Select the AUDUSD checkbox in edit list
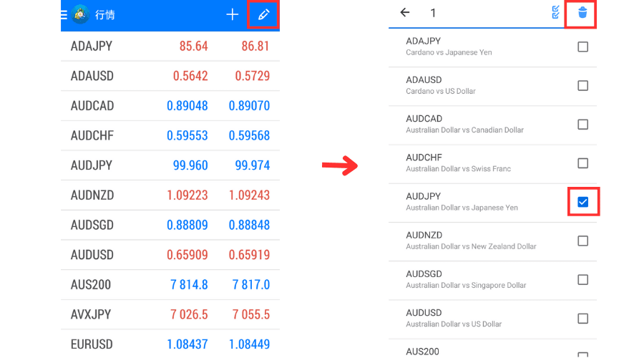 (x=582, y=319)
